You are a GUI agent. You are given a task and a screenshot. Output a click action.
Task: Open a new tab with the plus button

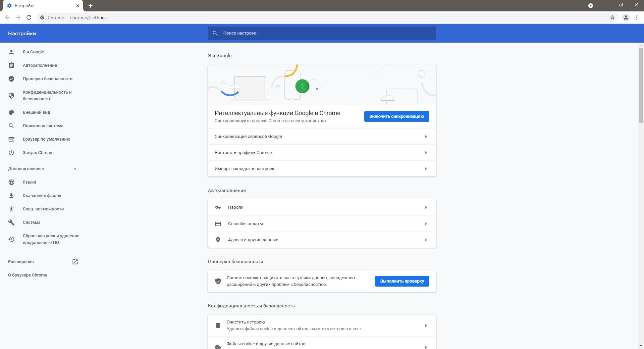tap(91, 6)
